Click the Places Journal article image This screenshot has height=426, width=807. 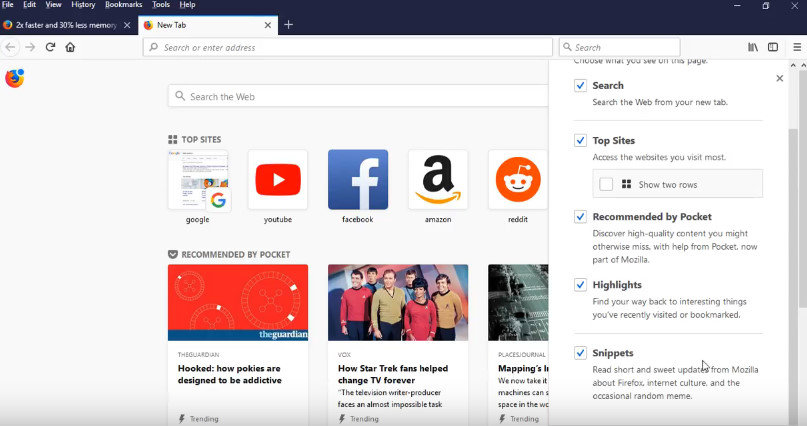click(518, 303)
